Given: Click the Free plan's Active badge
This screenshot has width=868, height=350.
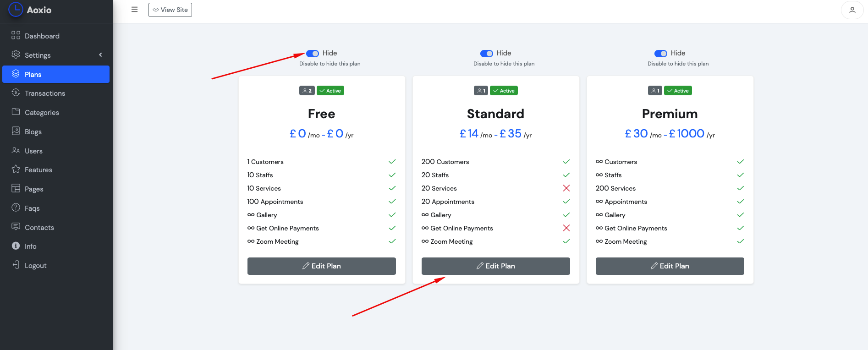Looking at the screenshot, I should click(330, 91).
